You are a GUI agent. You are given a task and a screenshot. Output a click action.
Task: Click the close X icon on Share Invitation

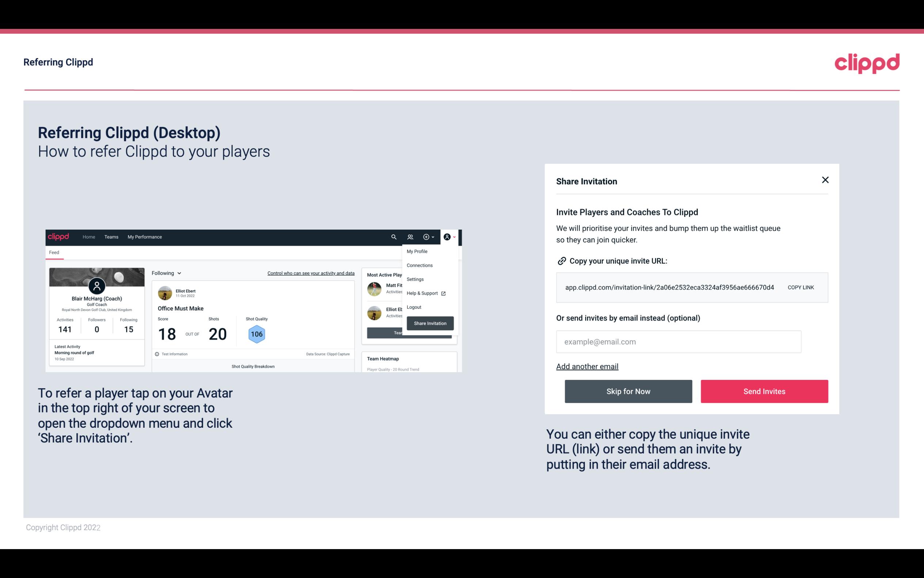coord(824,180)
